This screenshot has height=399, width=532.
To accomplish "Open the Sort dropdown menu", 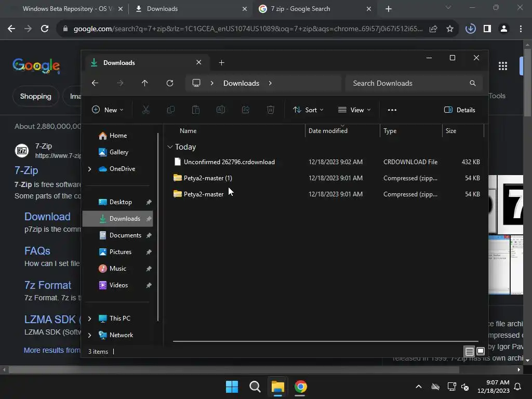I will pos(308,110).
